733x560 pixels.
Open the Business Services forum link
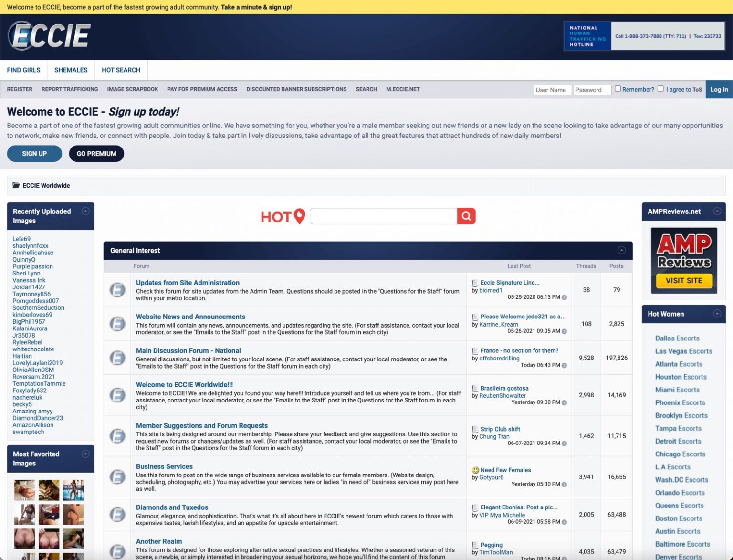click(164, 466)
